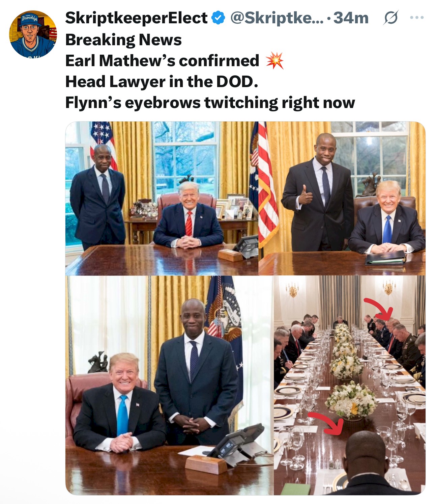
Task: Click the blue verified badge
Action: click(x=218, y=18)
